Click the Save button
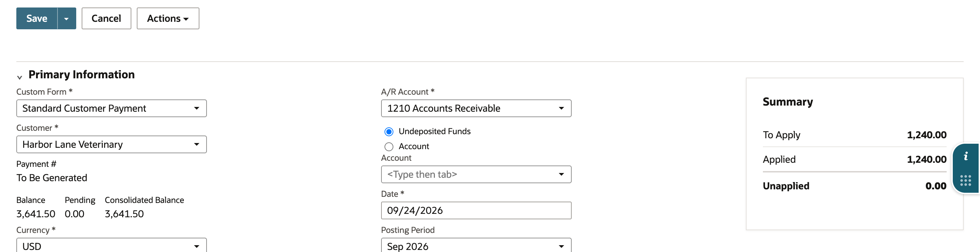This screenshot has width=980, height=252. point(36,18)
